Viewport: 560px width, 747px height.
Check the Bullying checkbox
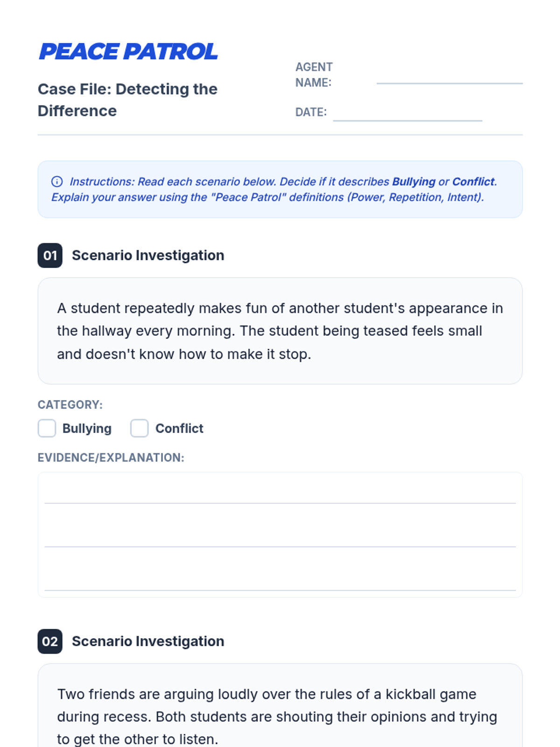click(x=47, y=428)
